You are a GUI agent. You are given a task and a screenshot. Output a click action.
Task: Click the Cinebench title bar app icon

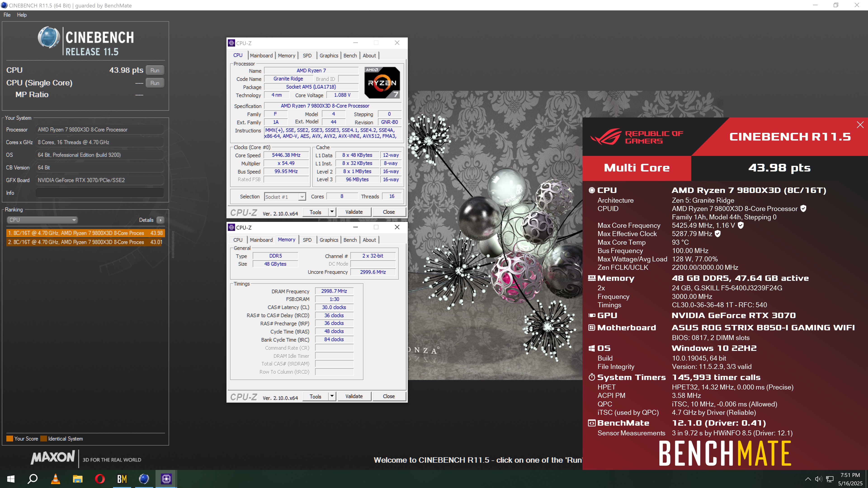click(4, 5)
